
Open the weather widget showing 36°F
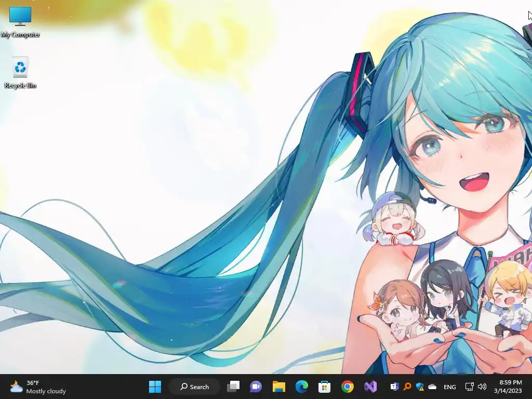coord(38,387)
